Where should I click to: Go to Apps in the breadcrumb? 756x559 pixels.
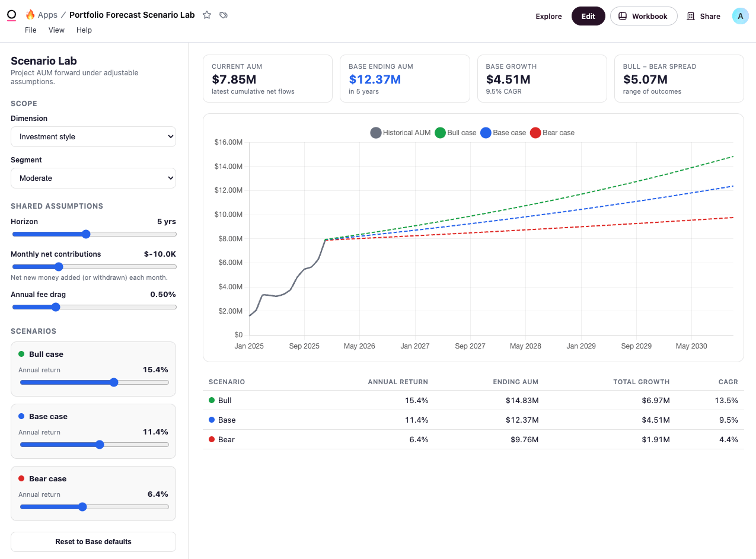pos(47,15)
